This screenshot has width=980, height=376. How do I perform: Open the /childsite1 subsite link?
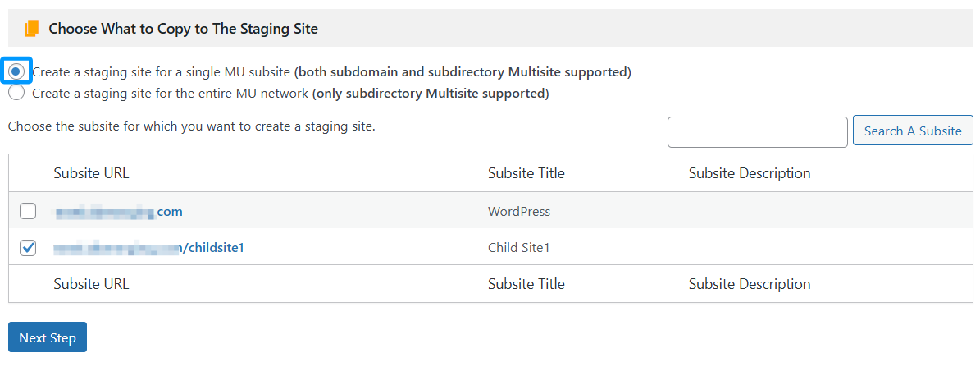(x=149, y=248)
